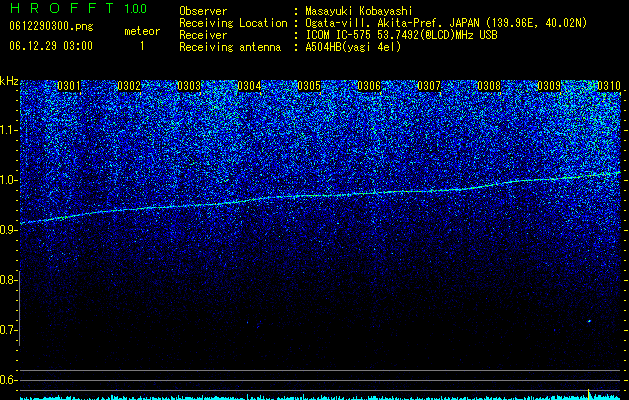The width and height of the screenshot is (629, 400).
Task: Click the 0308 time marker
Action: point(489,86)
